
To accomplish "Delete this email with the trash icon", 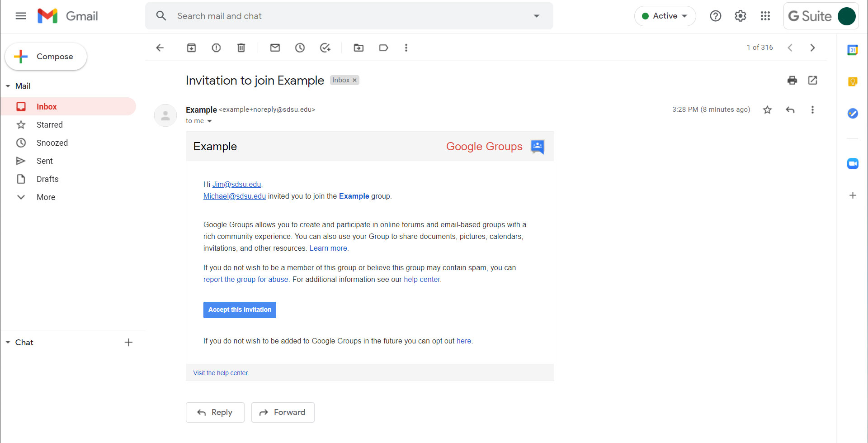I will pos(241,48).
